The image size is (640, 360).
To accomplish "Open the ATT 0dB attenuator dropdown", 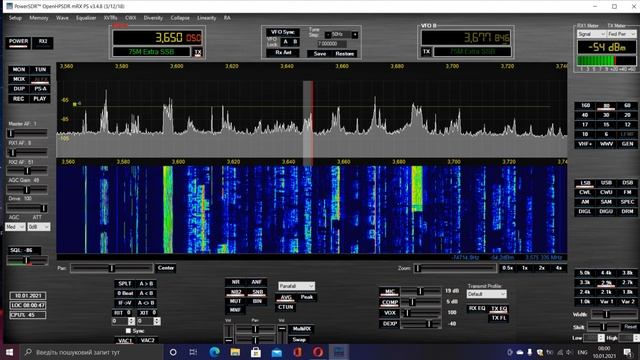I will pos(39,227).
